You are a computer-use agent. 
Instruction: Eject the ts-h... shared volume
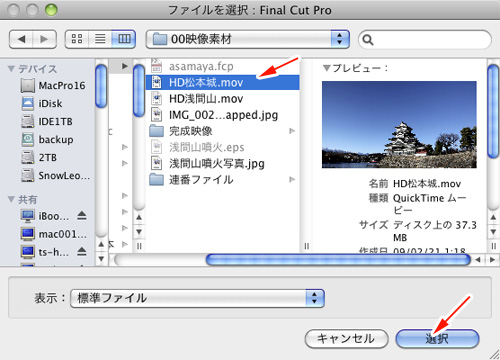point(82,252)
